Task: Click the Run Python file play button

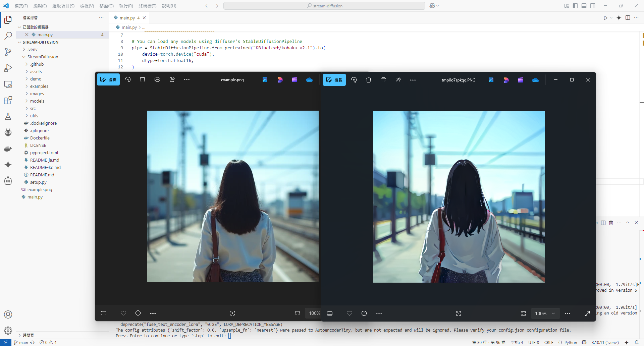Action: click(x=605, y=18)
